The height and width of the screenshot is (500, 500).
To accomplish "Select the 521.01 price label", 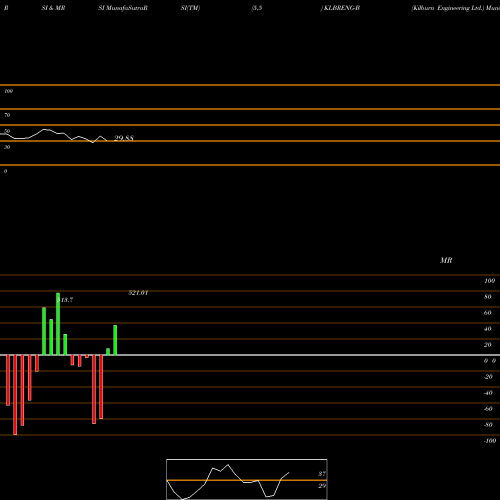I will 138,293.
